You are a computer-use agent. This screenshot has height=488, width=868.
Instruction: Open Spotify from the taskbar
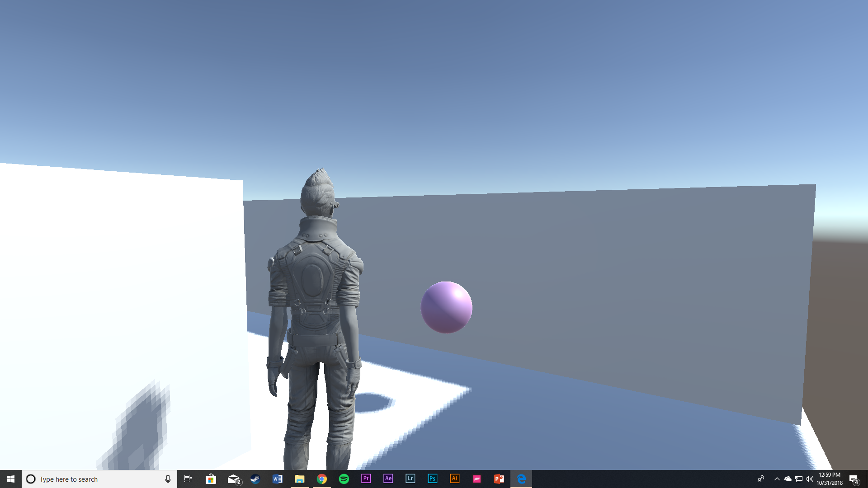344,479
